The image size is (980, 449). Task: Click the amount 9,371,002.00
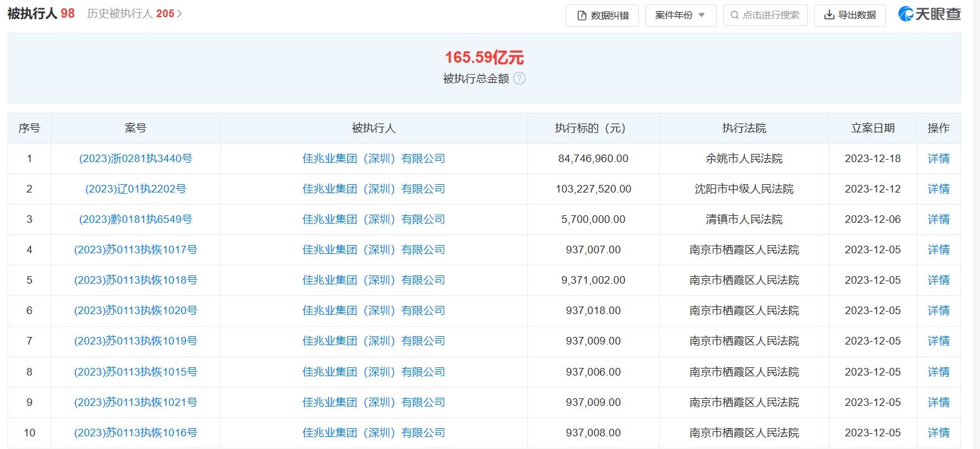[x=593, y=281]
